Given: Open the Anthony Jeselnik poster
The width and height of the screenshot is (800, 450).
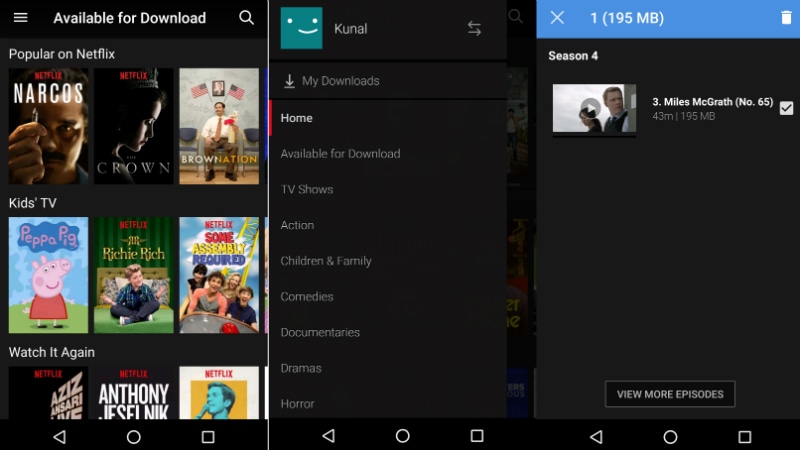Looking at the screenshot, I should point(134,392).
